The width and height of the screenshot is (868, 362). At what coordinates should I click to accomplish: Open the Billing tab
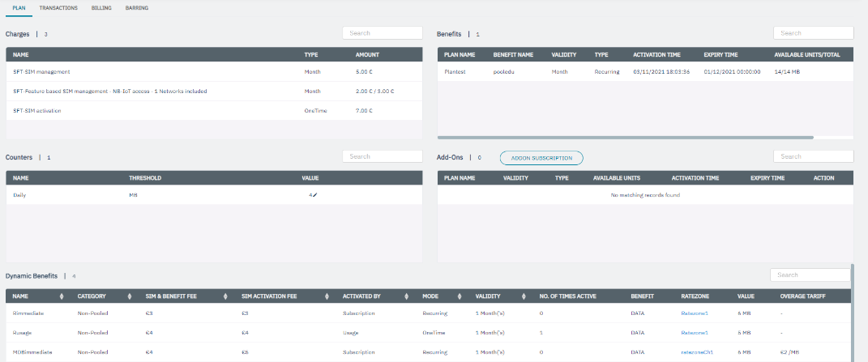101,7
